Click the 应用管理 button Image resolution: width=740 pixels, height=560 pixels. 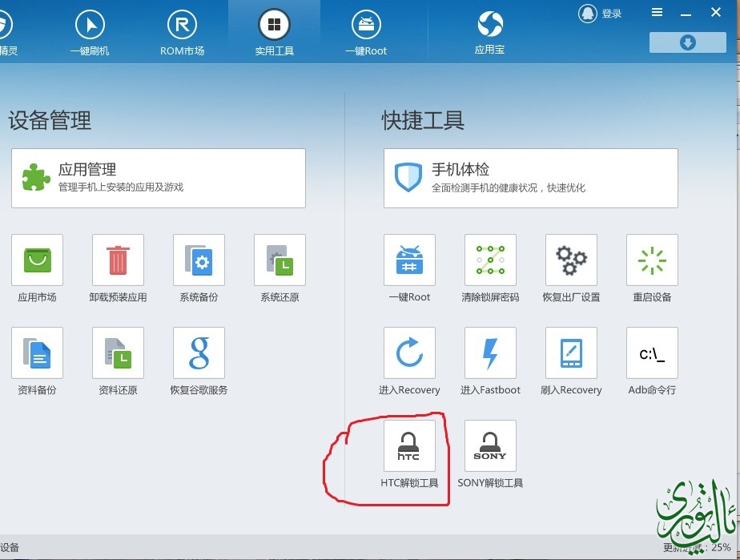159,178
